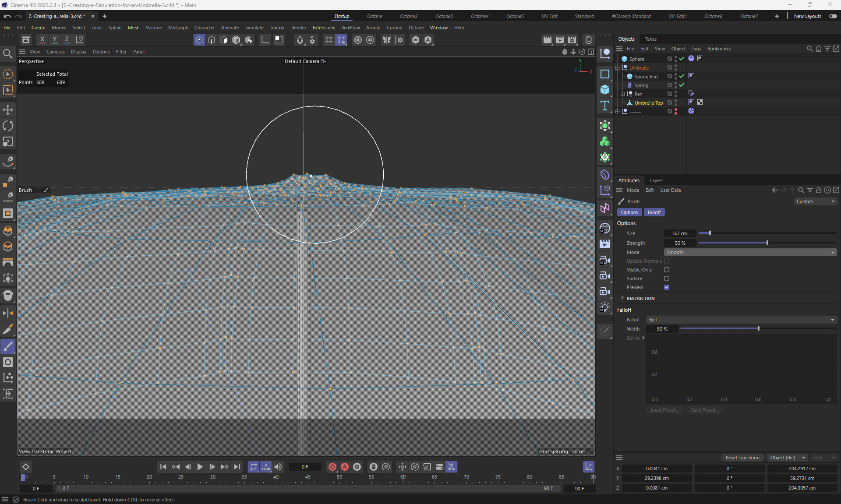Enable Points mode in top toolbar
The width and height of the screenshot is (841, 504).
pos(199,40)
